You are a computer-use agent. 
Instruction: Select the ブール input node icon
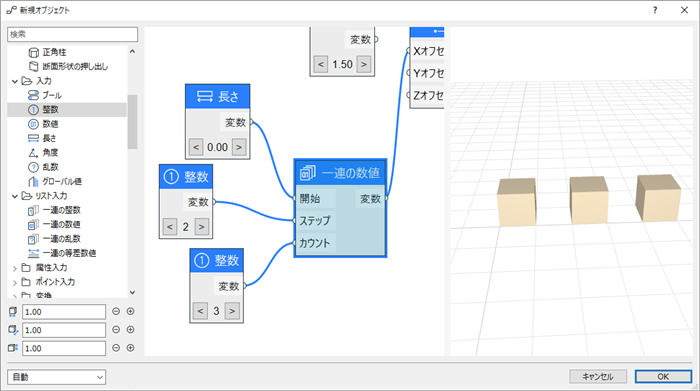click(33, 95)
